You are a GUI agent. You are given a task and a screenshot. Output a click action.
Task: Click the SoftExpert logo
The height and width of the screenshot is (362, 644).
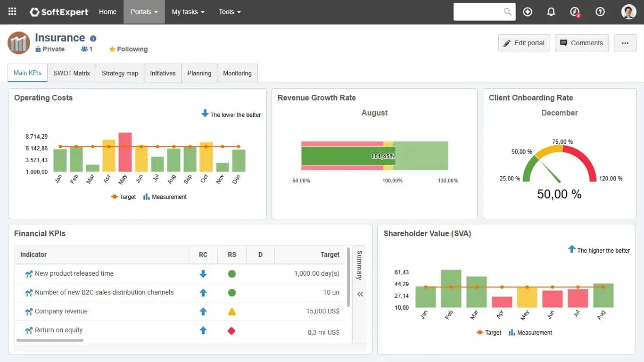click(x=59, y=12)
